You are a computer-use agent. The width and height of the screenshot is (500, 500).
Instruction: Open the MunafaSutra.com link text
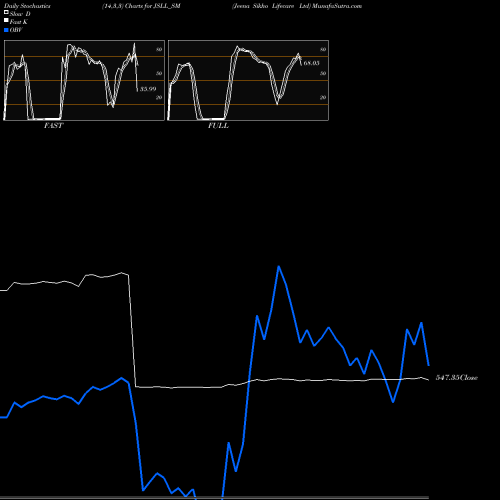337,6
